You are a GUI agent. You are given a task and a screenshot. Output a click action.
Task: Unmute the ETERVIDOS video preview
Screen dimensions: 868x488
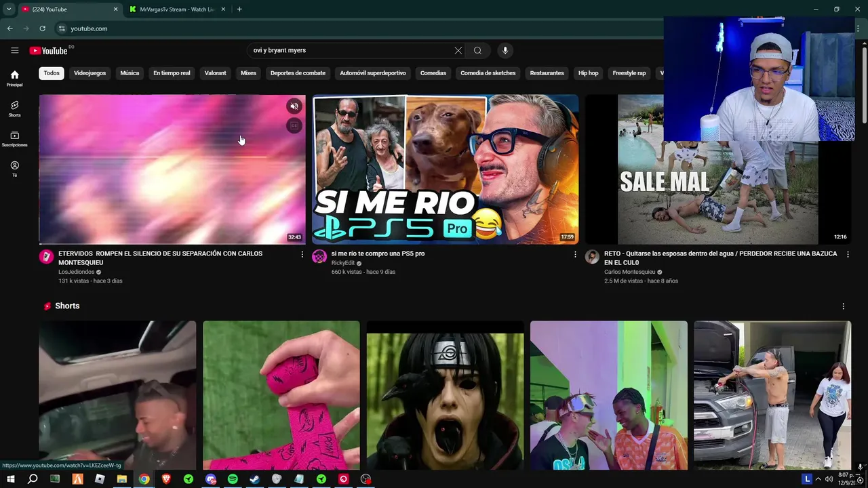point(294,106)
